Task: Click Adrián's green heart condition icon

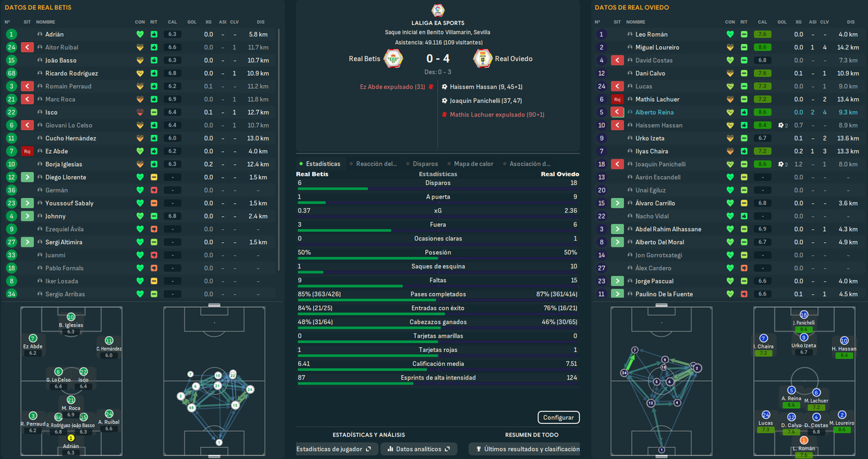Action: (x=140, y=35)
